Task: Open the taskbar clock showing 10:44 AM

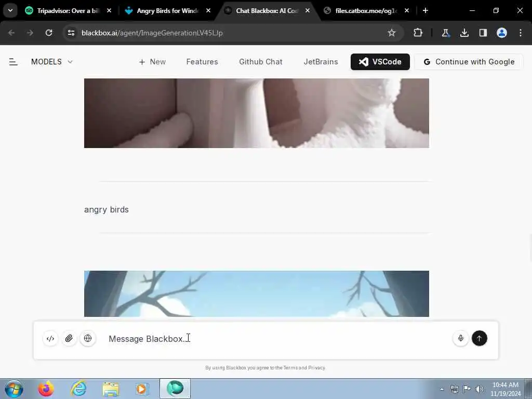Action: click(x=506, y=389)
